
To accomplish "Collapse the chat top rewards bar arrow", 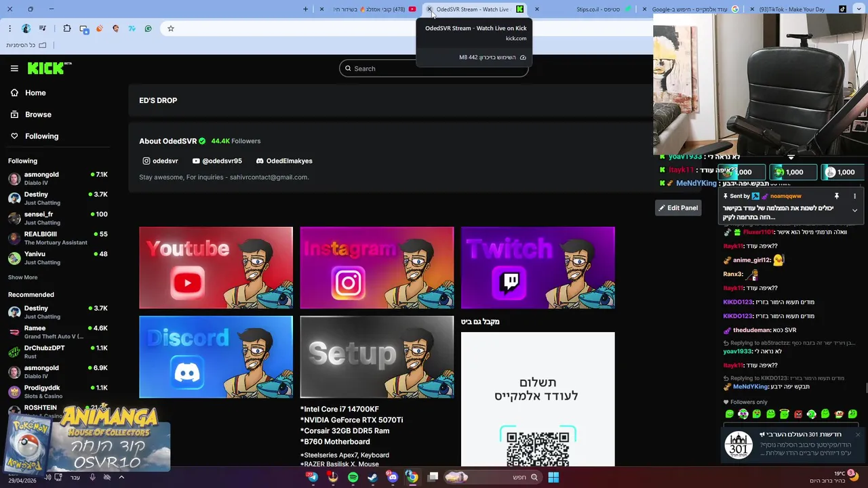I will [x=791, y=157].
